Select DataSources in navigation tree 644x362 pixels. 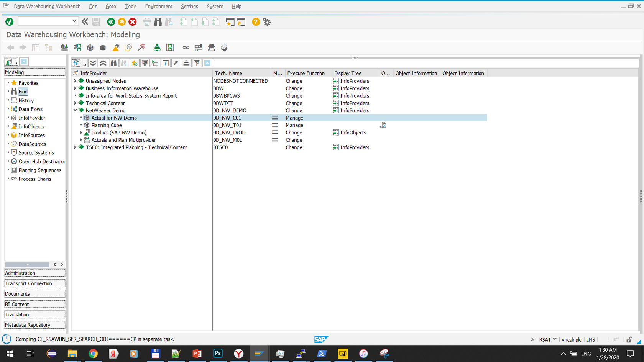click(x=32, y=144)
